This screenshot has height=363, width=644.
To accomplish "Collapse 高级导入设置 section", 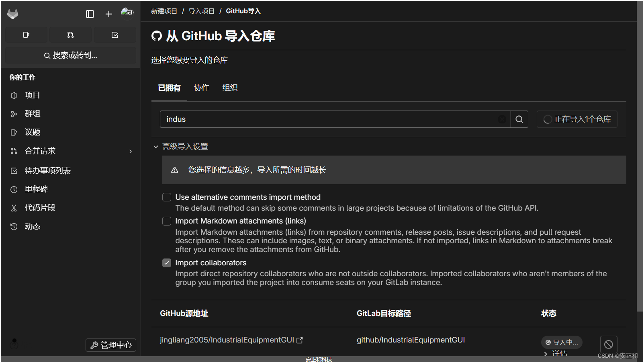I will 181,147.
